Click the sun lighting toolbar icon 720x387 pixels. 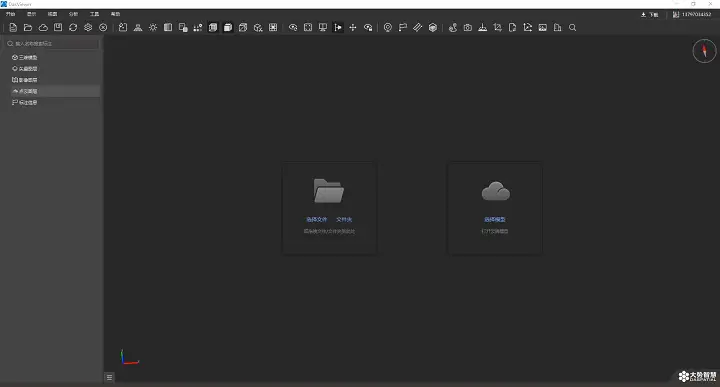pos(153,28)
